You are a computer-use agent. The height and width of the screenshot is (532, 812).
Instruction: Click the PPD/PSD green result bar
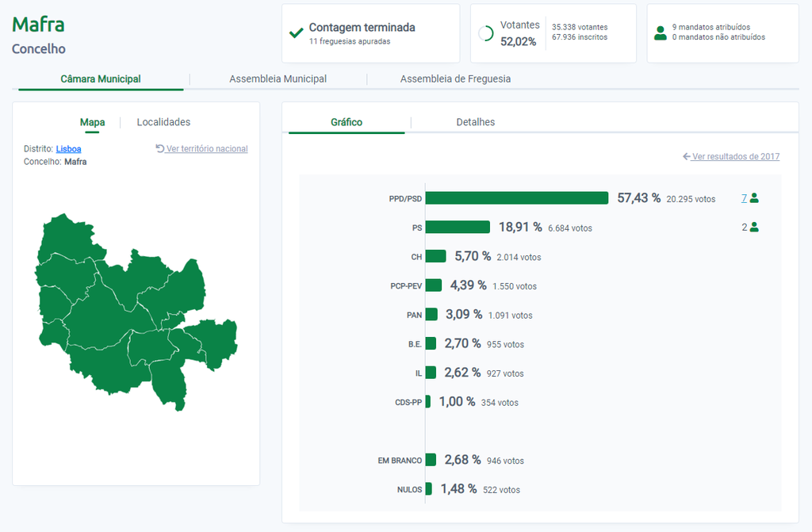(x=516, y=198)
